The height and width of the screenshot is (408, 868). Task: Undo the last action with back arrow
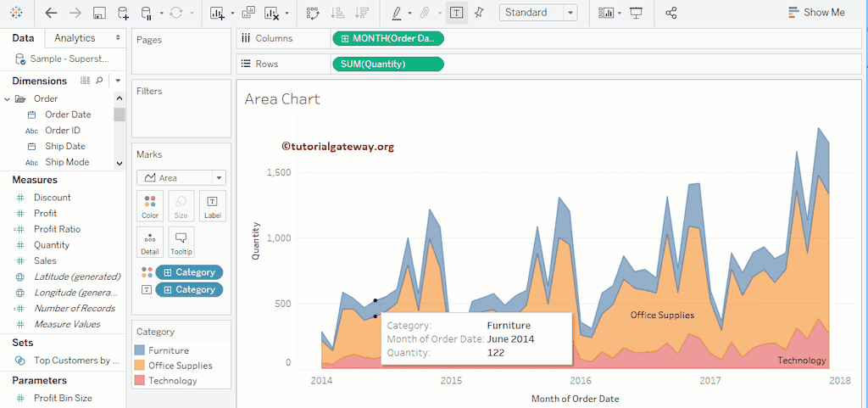click(51, 13)
